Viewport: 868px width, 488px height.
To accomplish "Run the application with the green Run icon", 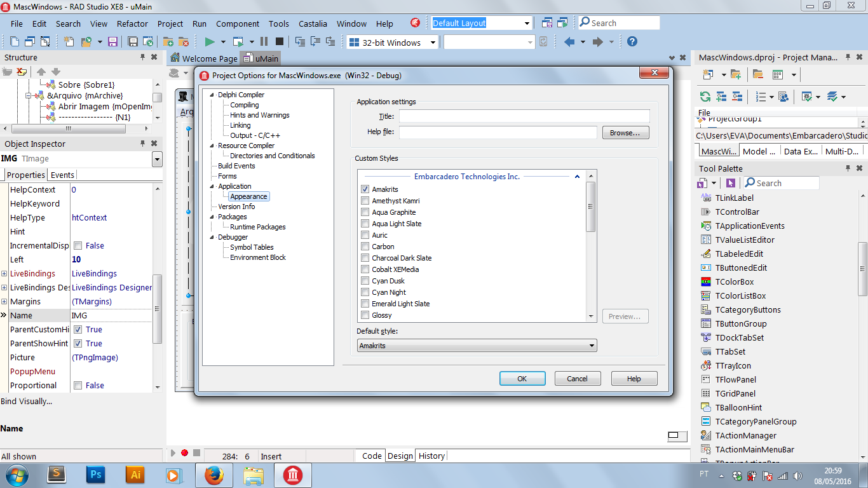I will [x=211, y=42].
